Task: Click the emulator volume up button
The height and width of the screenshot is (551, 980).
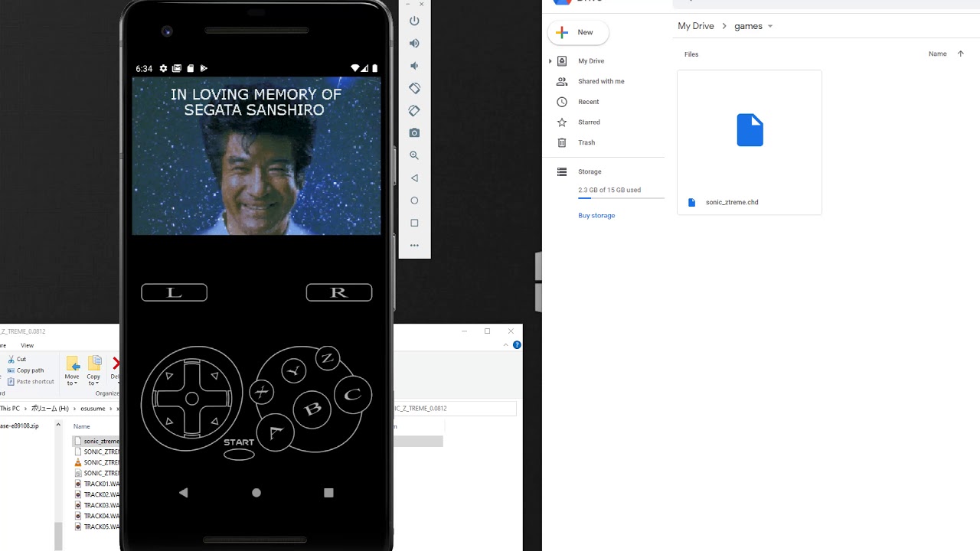Action: 414,44
